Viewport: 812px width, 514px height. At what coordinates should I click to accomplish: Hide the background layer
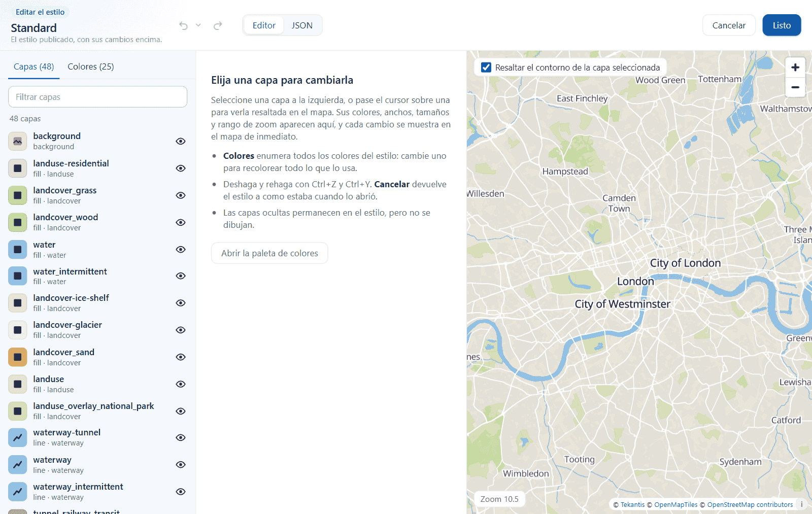(181, 141)
